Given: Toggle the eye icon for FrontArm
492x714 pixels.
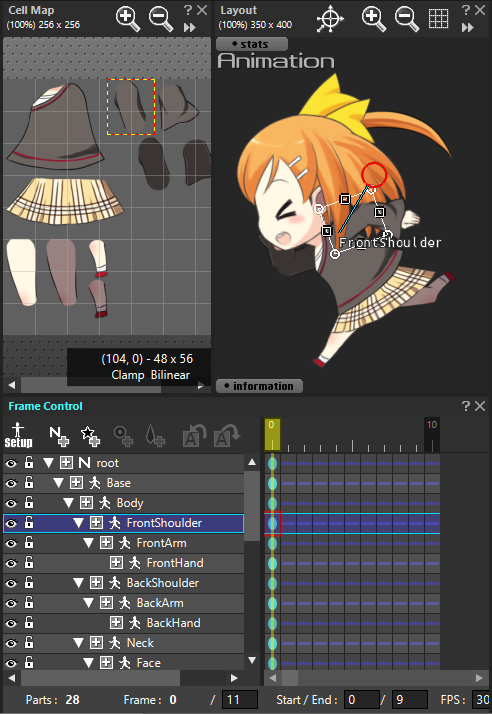Looking at the screenshot, I should click(x=11, y=544).
